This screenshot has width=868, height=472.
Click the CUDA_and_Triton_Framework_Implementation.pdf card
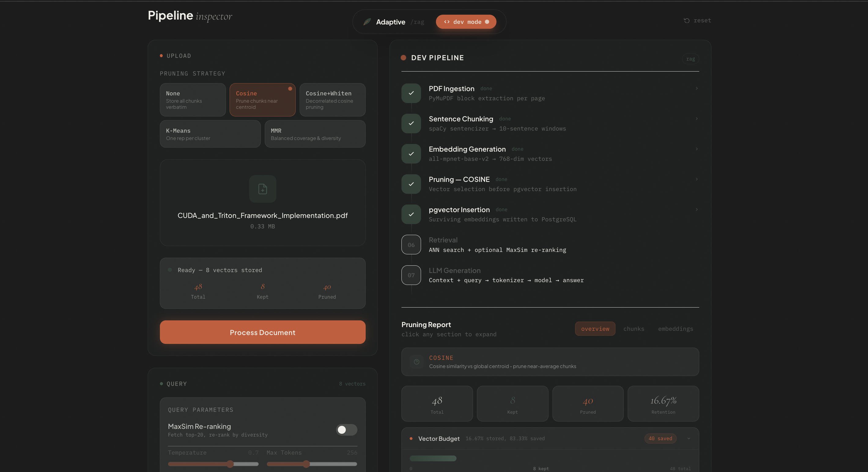(263, 202)
